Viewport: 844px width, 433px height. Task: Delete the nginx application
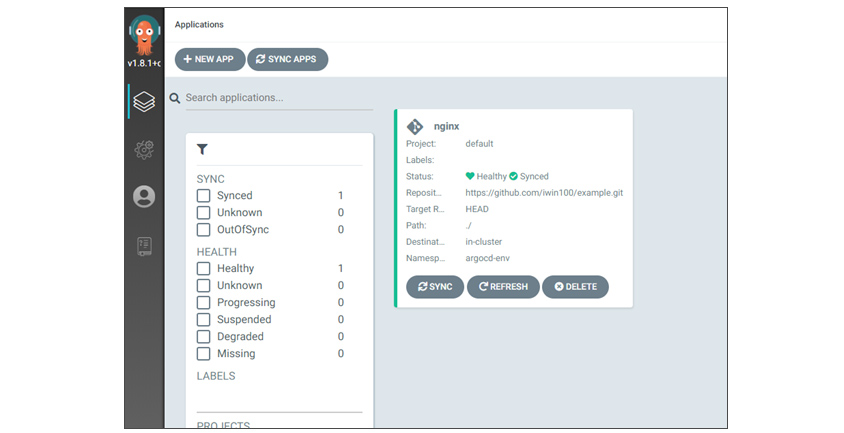point(575,287)
